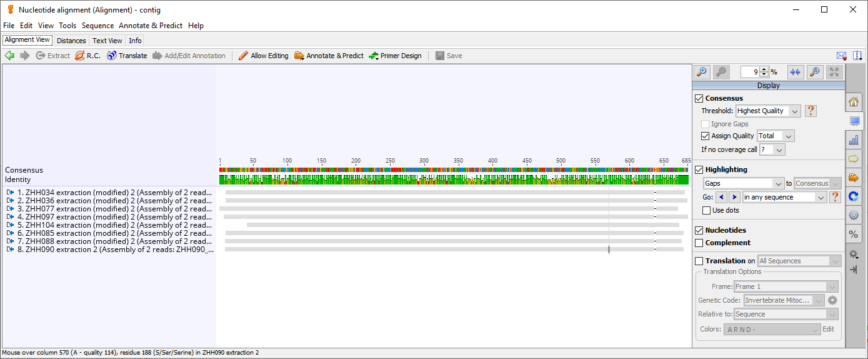The height and width of the screenshot is (359, 868).
Task: Switch to the Info tab
Action: pos(135,41)
